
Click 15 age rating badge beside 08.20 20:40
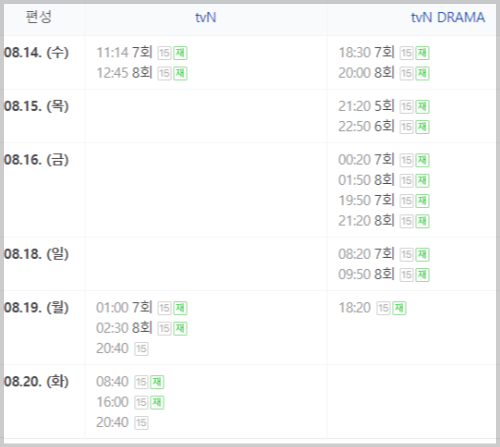click(141, 423)
